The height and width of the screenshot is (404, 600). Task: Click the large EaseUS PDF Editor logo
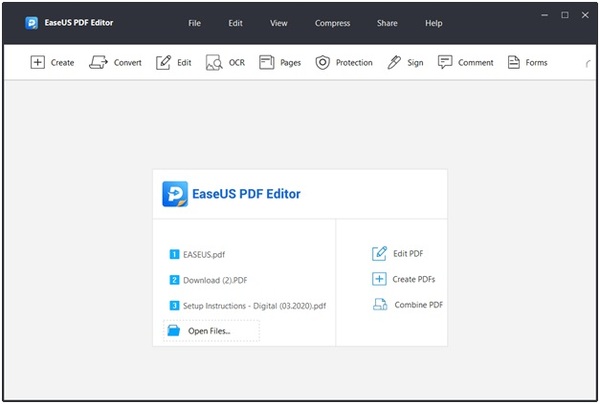pos(175,194)
